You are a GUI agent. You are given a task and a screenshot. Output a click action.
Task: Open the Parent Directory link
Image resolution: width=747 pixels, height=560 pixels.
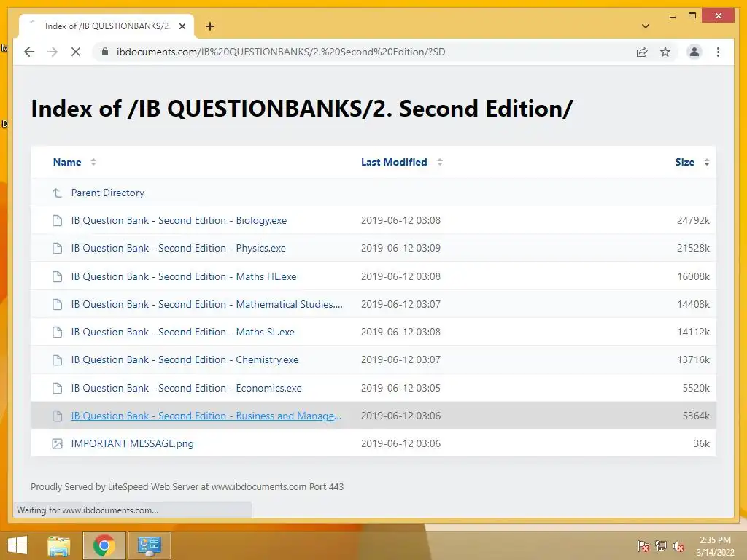[x=108, y=192]
